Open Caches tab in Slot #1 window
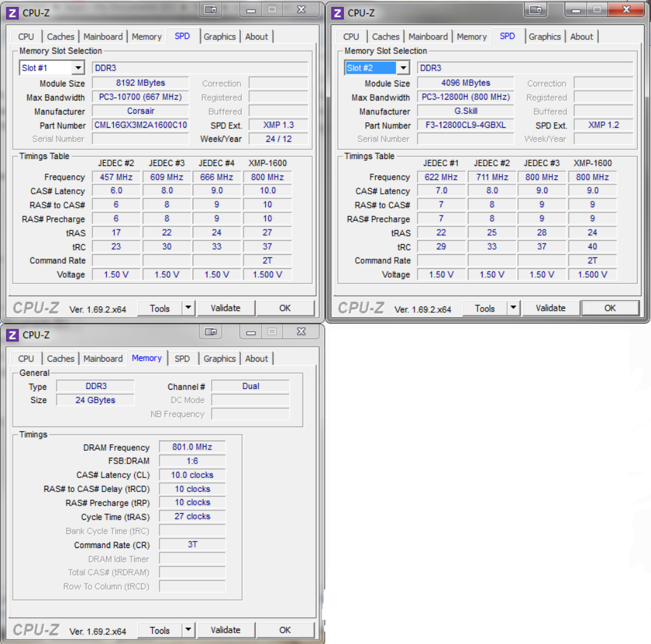The image size is (651, 644). click(60, 36)
